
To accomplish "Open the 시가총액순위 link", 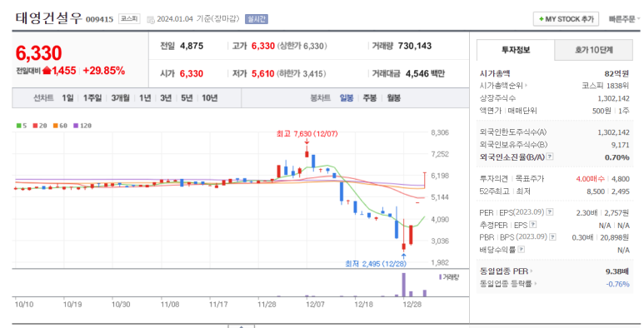I will pyautogui.click(x=503, y=86).
